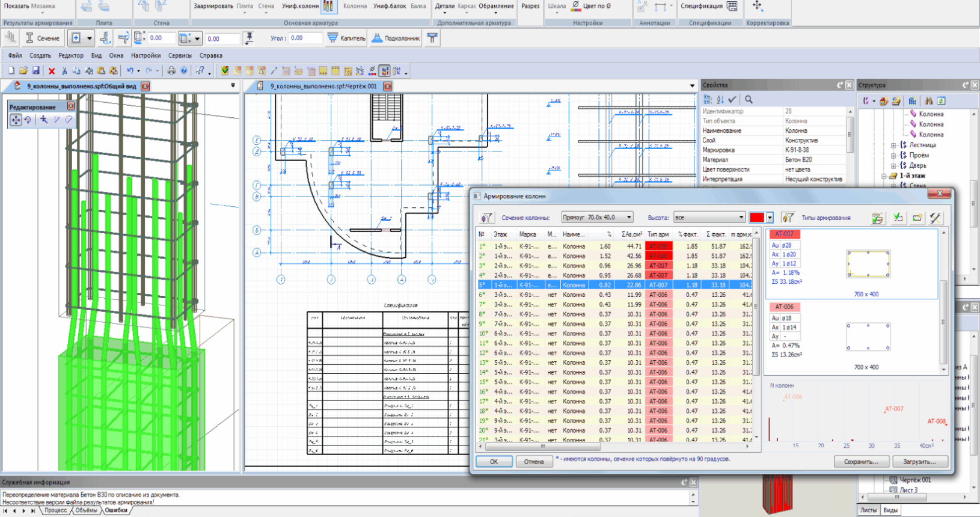Click the binoculars search icon in Структура panel

928,101
